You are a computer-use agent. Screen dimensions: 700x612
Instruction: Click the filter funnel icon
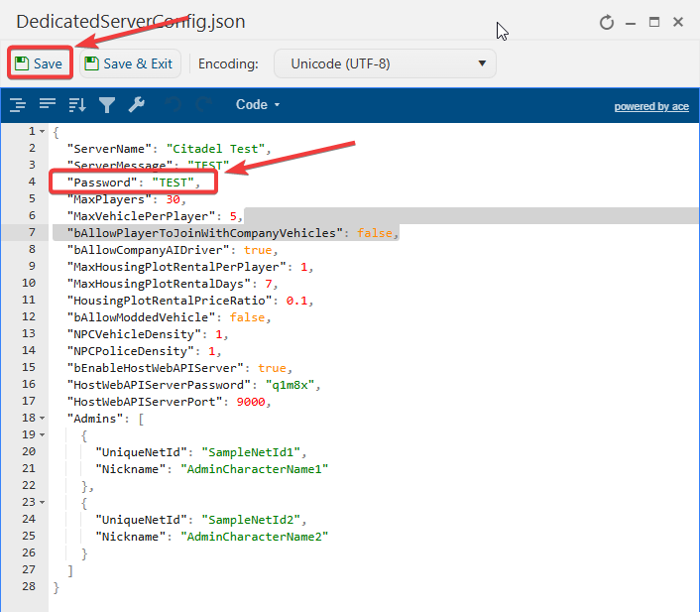[x=107, y=105]
